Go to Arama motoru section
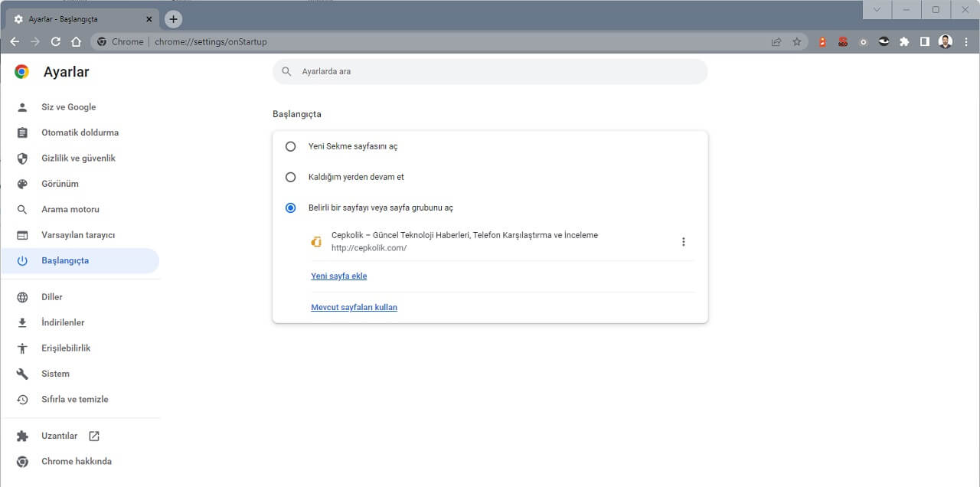 click(x=70, y=210)
